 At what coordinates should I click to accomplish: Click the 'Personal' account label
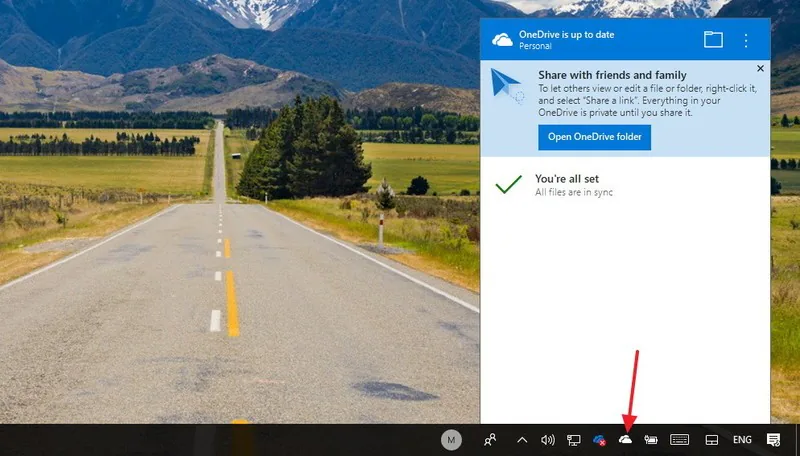(x=535, y=46)
